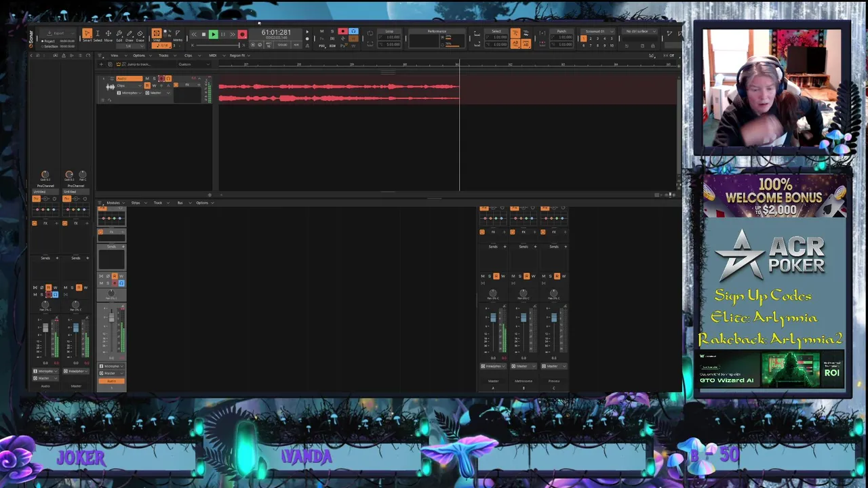Click the green Play button
868x488 pixels.
click(x=213, y=35)
